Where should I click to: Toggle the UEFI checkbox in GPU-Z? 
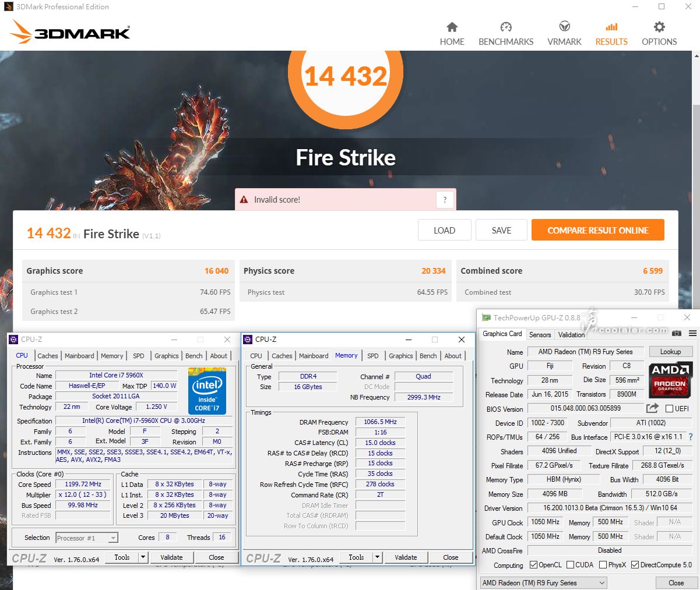tap(669, 408)
